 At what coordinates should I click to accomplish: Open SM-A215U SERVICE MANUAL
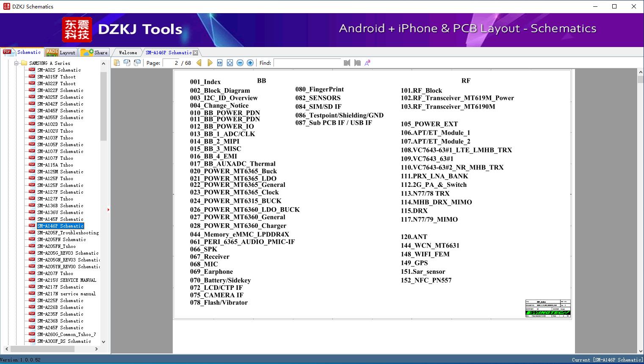coord(66,280)
